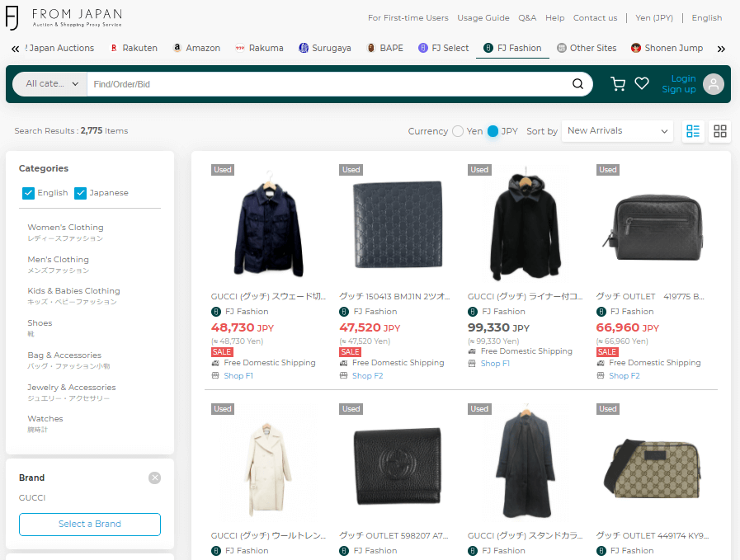740x560 pixels.
Task: Clear the GUCCI brand filter
Action: point(154,478)
